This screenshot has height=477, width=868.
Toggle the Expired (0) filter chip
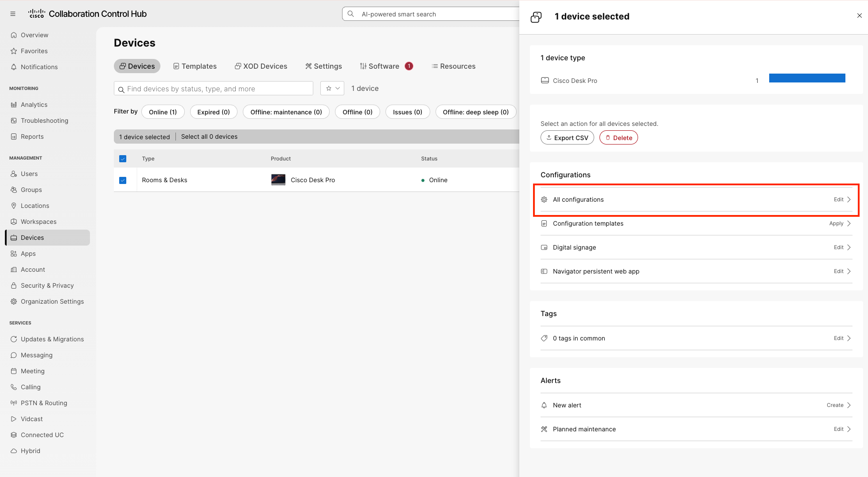pos(214,112)
